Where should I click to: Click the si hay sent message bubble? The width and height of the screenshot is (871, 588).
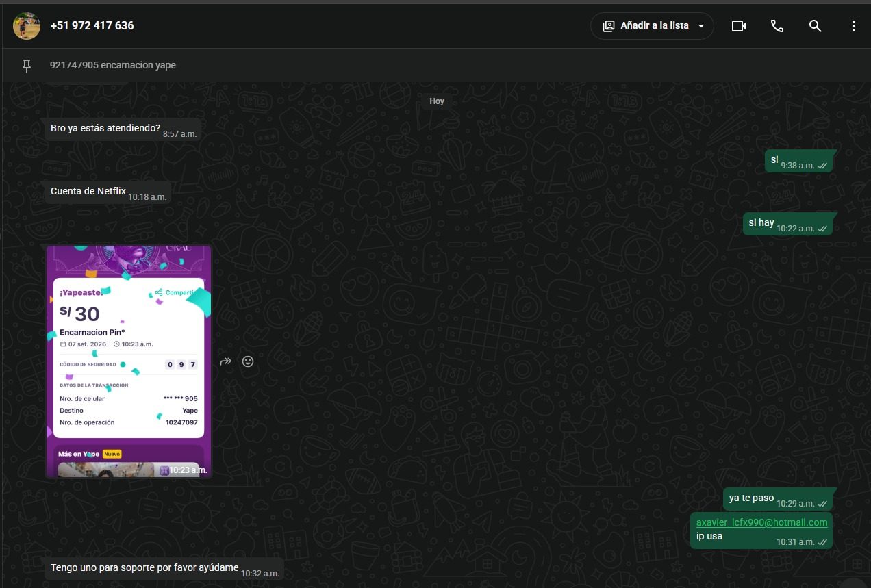pyautogui.click(x=787, y=224)
